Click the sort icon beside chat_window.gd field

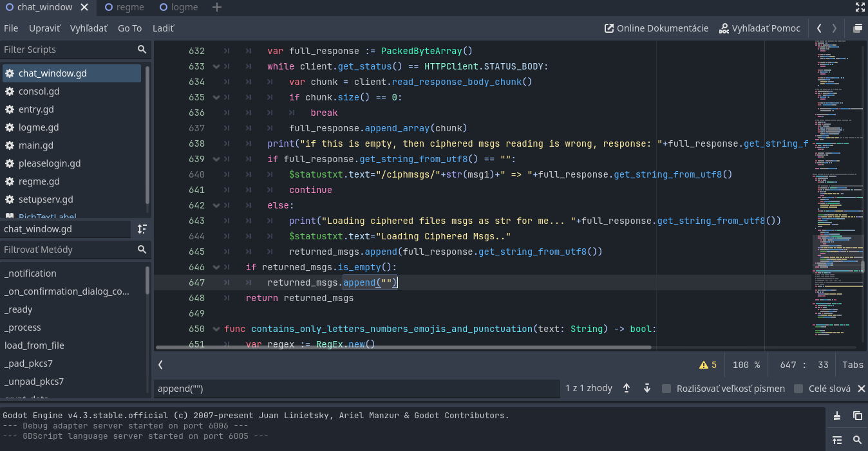click(142, 228)
